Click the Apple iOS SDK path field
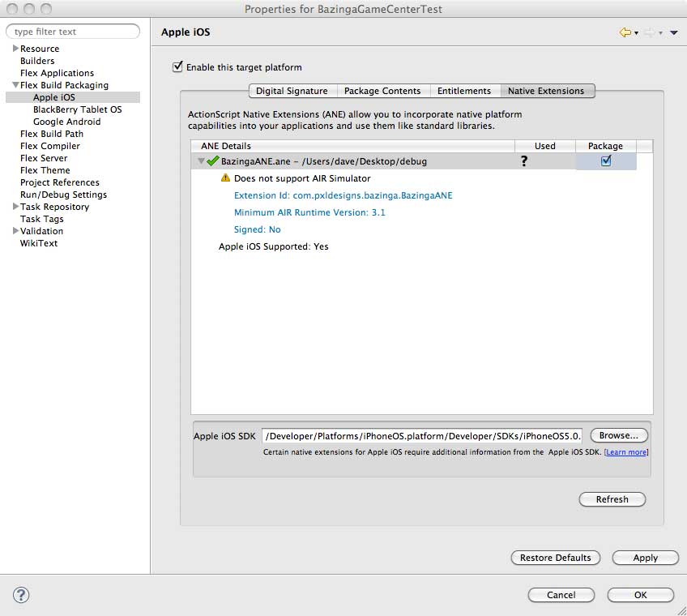The height and width of the screenshot is (616, 687). pos(422,436)
